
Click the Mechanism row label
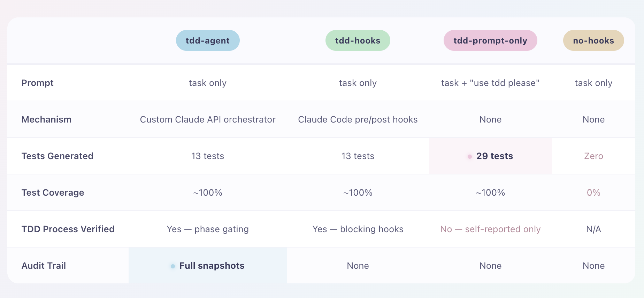point(46,119)
